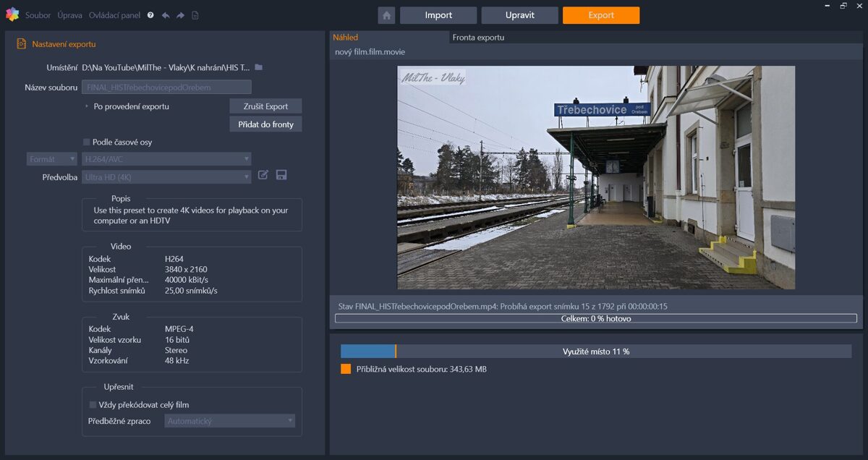868x460 pixels.
Task: Open the H.264/AVC format dropdown
Action: [166, 159]
